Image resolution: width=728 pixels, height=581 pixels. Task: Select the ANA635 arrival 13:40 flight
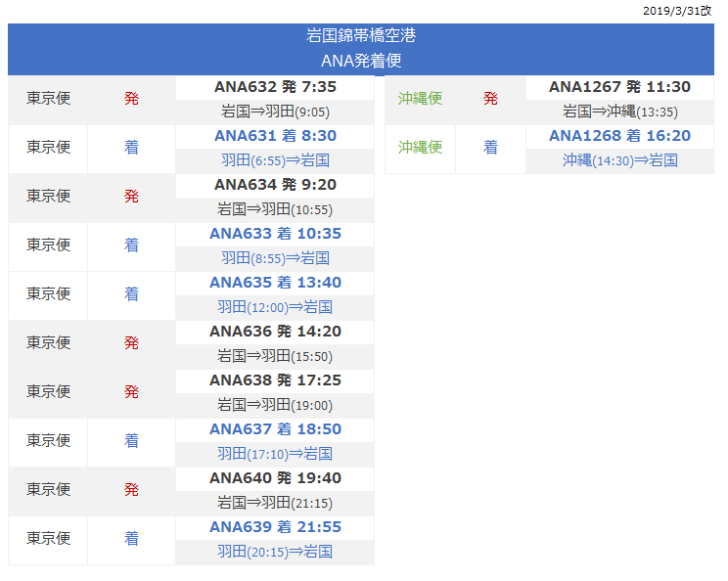point(274,283)
